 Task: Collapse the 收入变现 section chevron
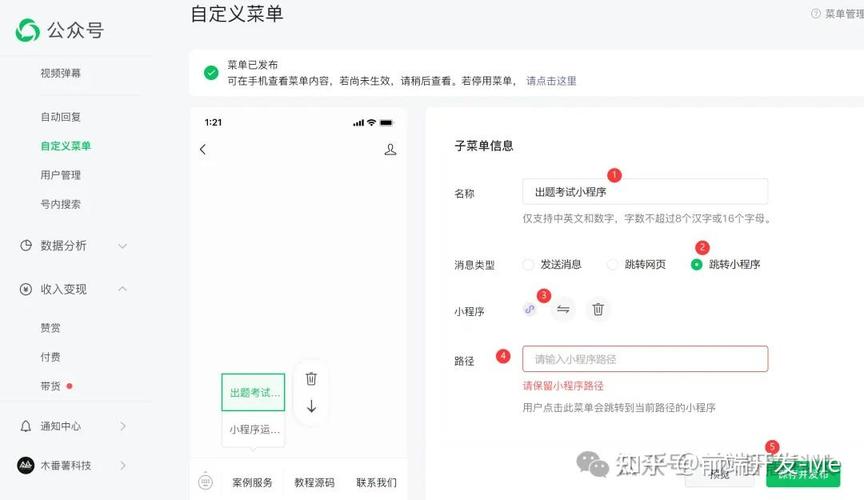click(122, 289)
